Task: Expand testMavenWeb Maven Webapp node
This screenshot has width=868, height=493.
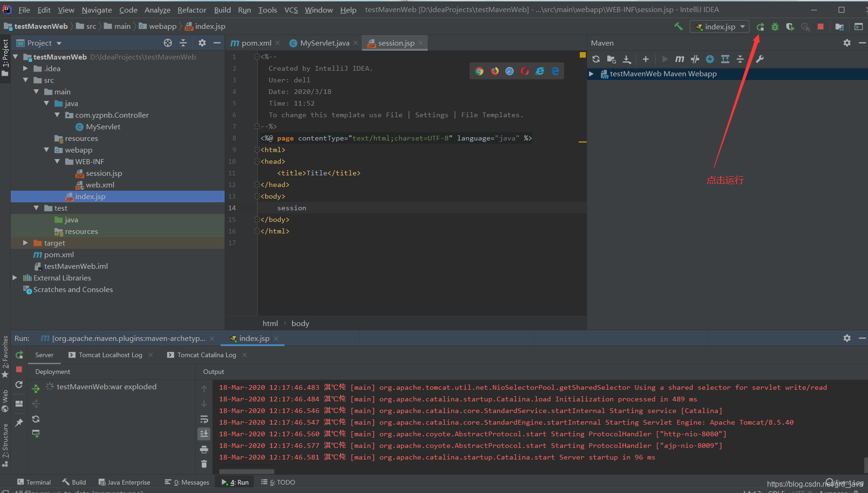Action: pyautogui.click(x=591, y=74)
